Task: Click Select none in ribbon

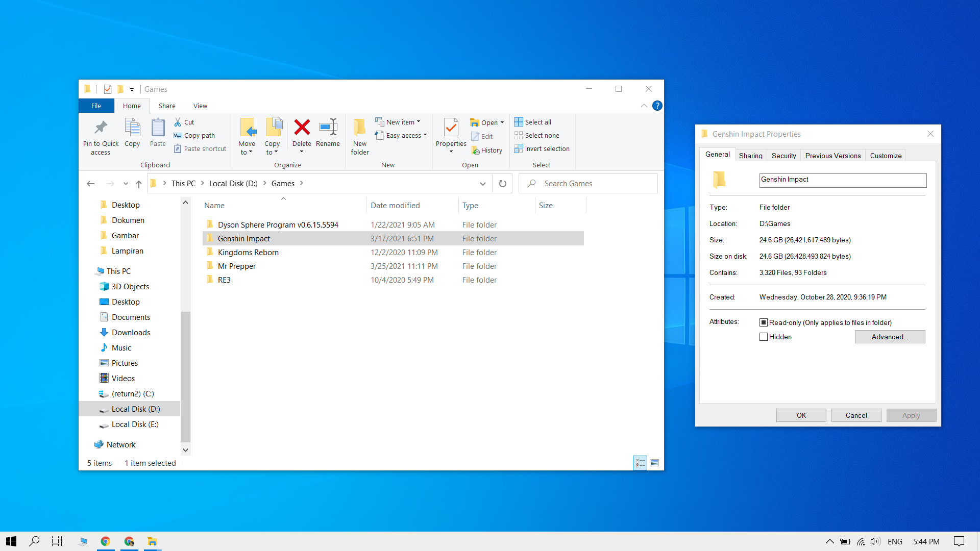Action: point(536,135)
